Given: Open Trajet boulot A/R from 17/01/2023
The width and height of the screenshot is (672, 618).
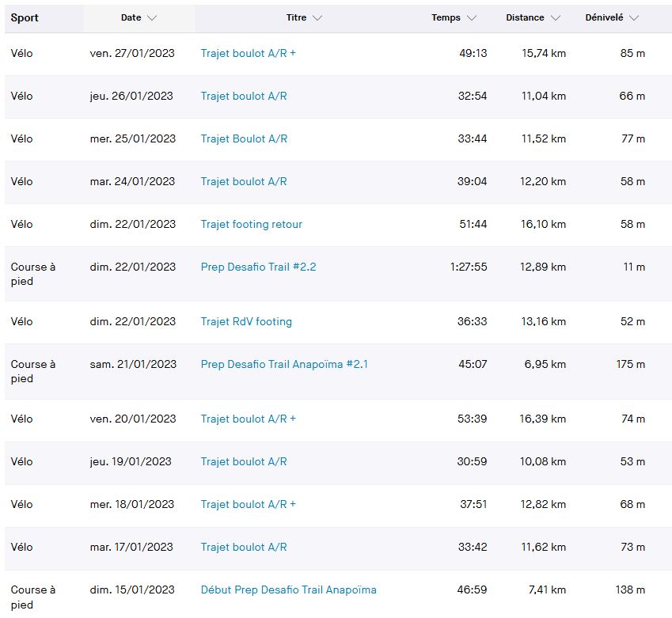Looking at the screenshot, I should click(244, 547).
